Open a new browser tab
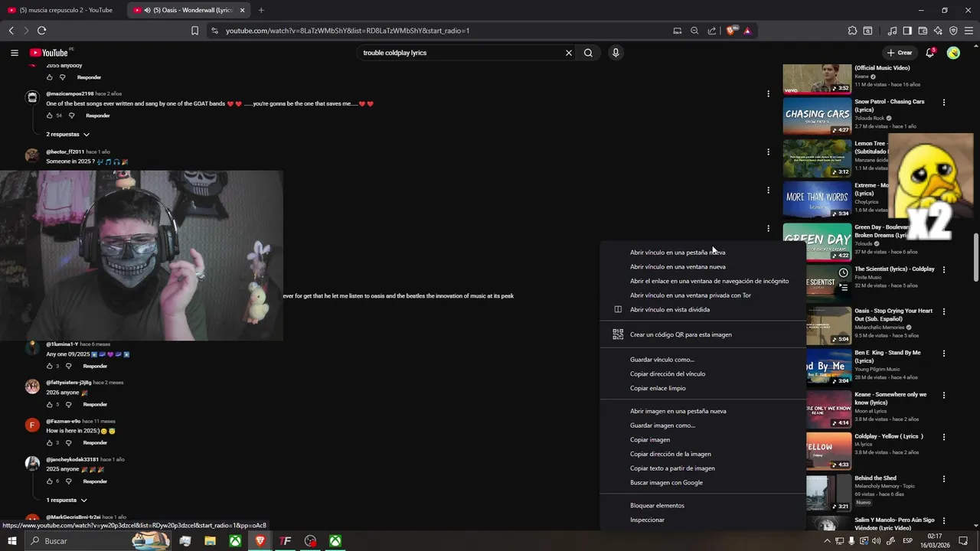The image size is (980, 551). click(261, 10)
